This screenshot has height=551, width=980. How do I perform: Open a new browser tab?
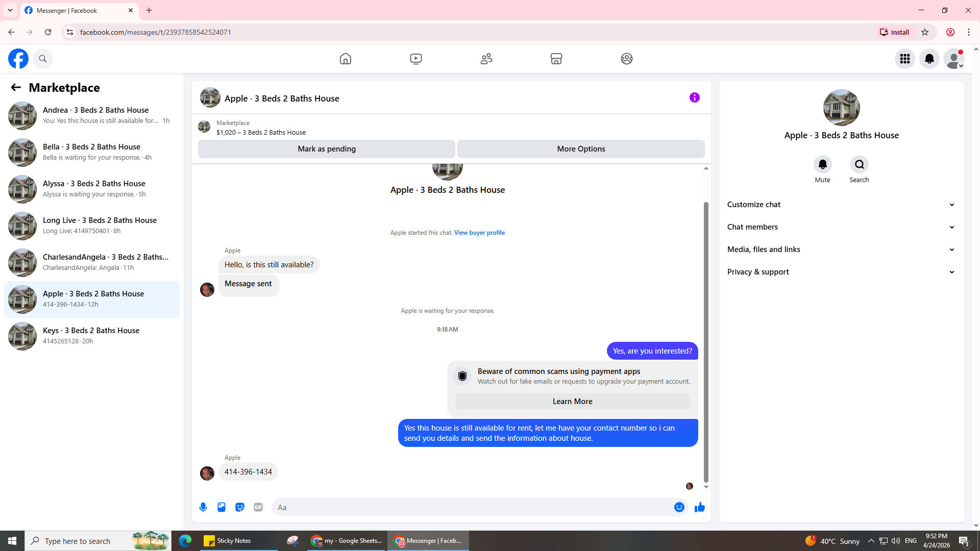[x=149, y=10]
